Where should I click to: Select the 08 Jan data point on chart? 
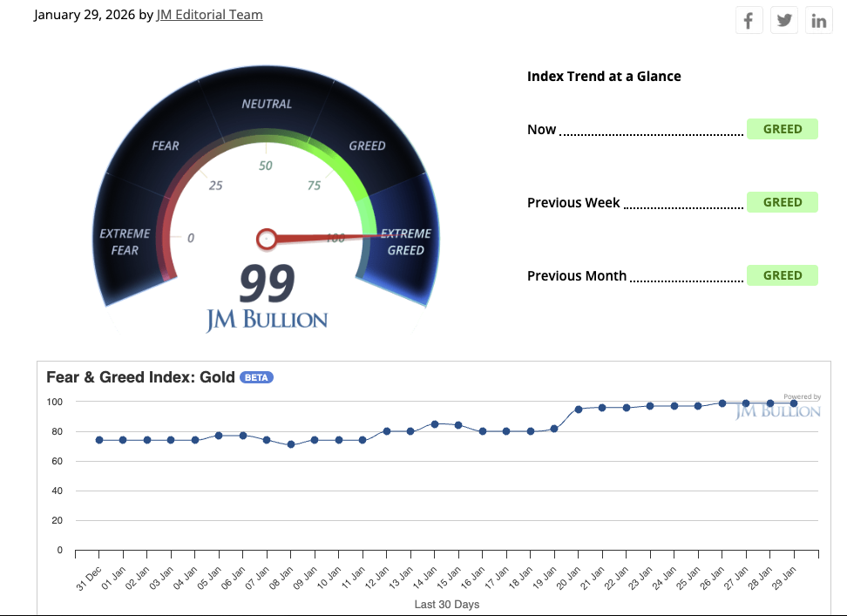coord(291,444)
